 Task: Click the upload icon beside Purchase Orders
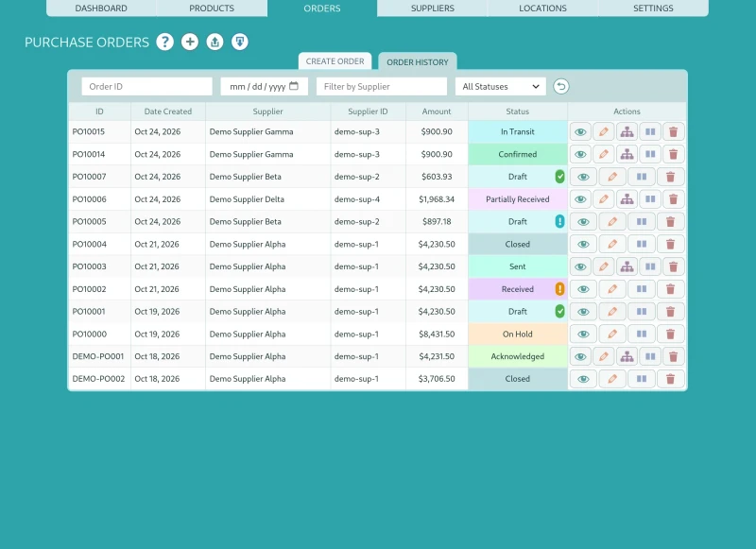point(215,42)
